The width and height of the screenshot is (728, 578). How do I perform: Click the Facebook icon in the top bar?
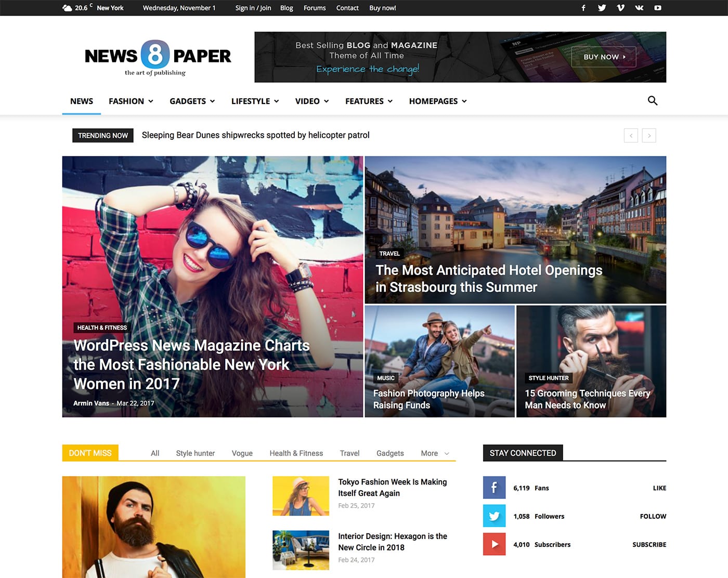click(x=583, y=8)
